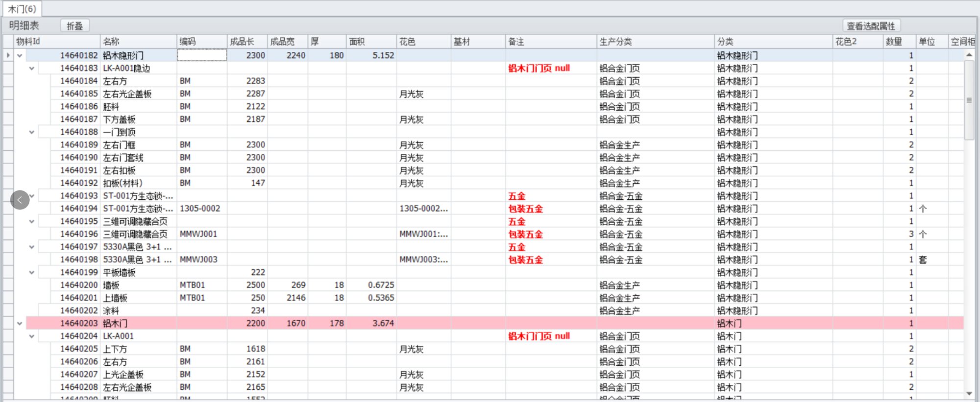
Task: Click the 生产分类 column header
Action: [x=656, y=42]
